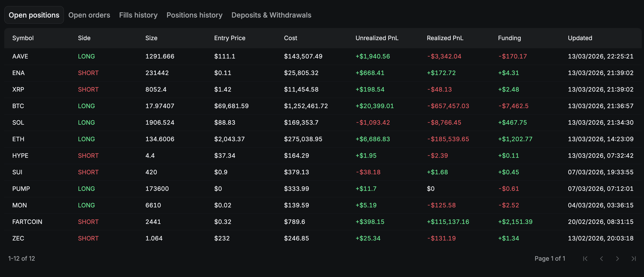Select the SUI symbol cell
The image size is (644, 277).
coord(17,172)
